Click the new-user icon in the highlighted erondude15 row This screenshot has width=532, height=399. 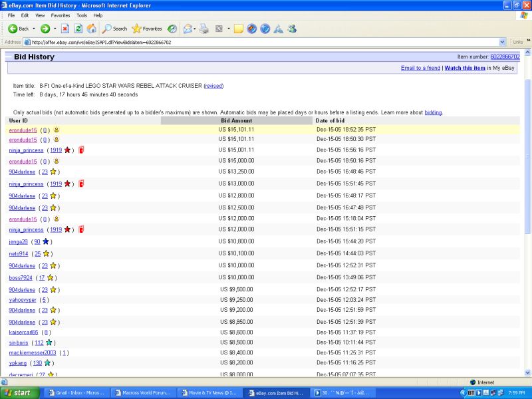[x=57, y=130]
